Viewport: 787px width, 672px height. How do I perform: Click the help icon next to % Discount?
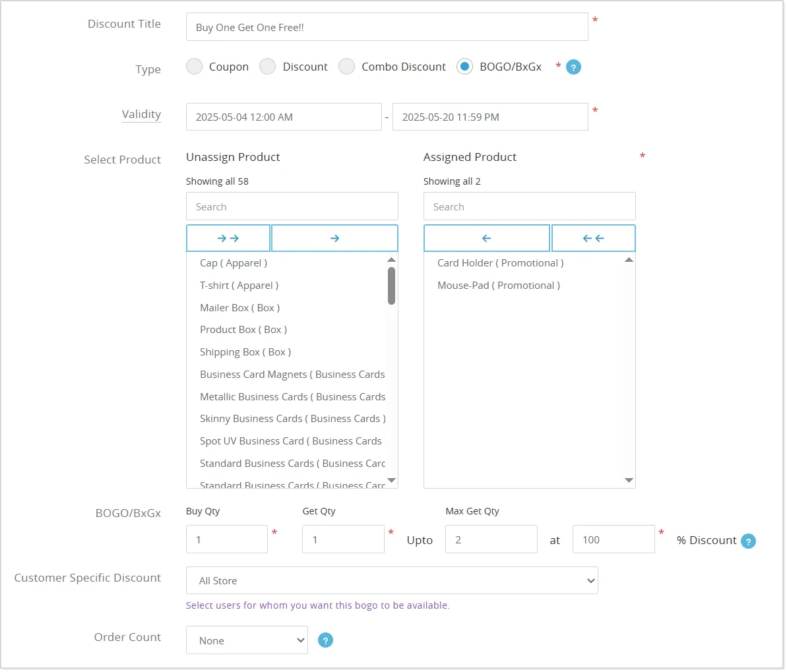pos(748,541)
